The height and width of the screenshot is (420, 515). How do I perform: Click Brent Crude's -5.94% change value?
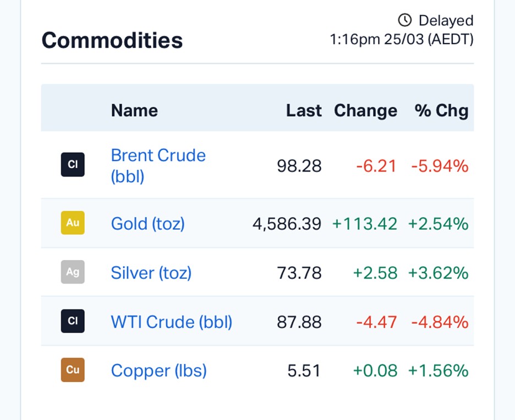click(440, 165)
